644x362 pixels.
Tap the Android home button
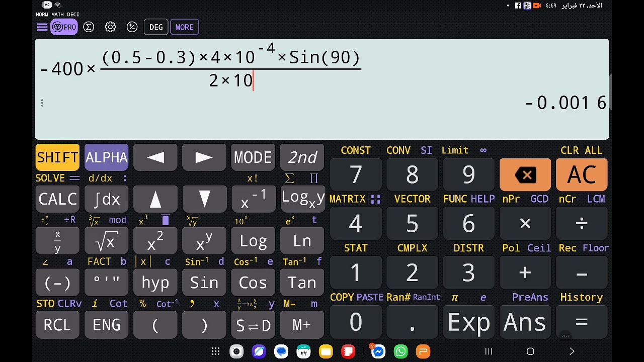530,351
